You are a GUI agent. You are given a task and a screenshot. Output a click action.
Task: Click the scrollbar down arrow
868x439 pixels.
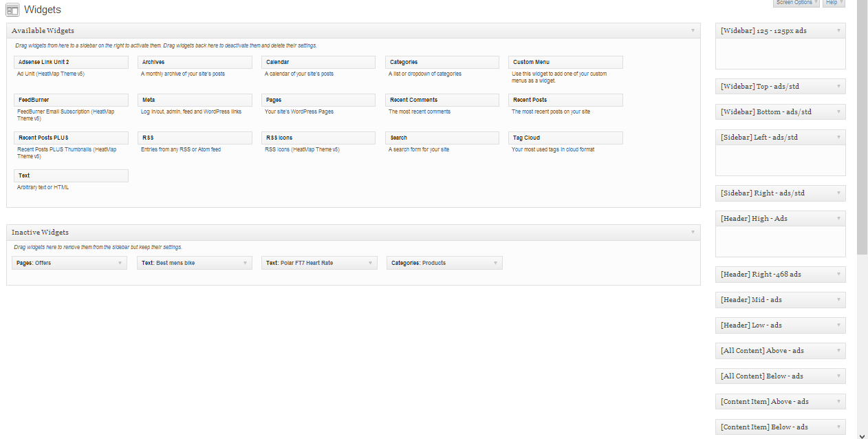[x=862, y=435]
